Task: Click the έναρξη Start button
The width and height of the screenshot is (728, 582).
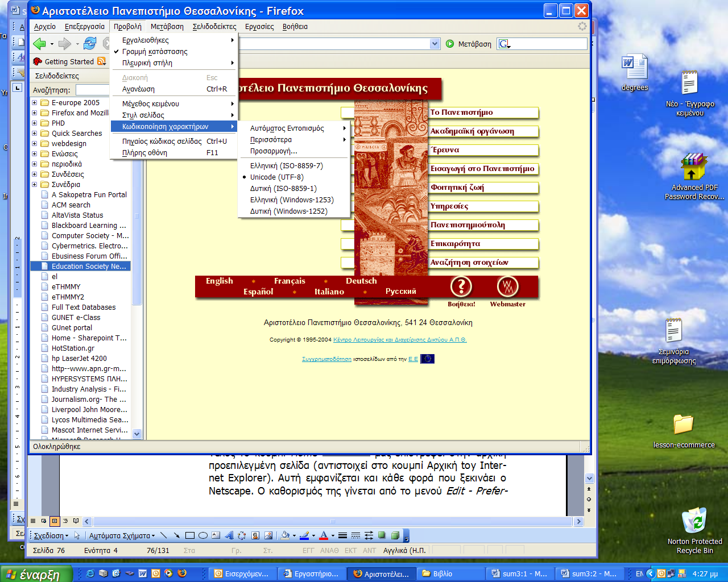Action: click(36, 574)
